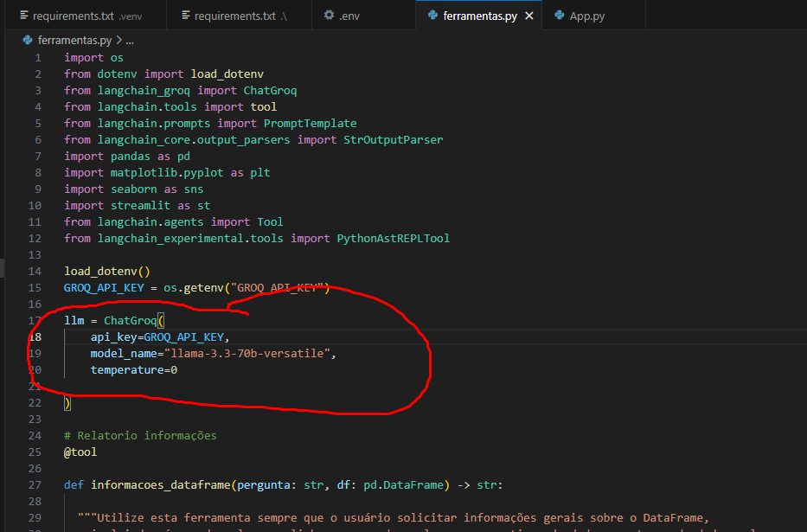
Task: Click on "import os" text
Action: (x=93, y=58)
